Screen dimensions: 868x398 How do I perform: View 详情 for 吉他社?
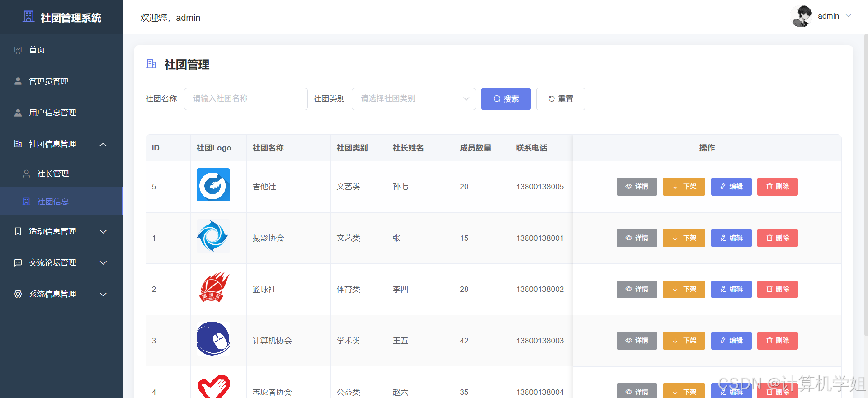[637, 187]
